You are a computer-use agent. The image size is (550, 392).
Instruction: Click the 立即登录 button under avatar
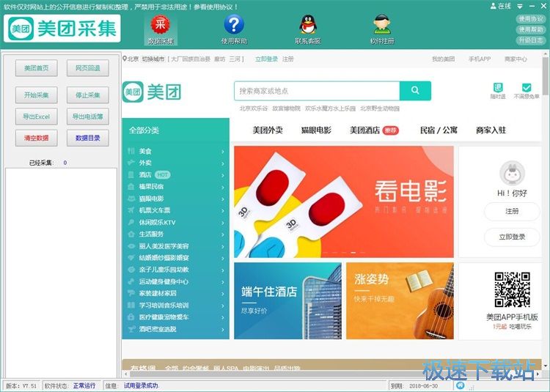click(512, 237)
